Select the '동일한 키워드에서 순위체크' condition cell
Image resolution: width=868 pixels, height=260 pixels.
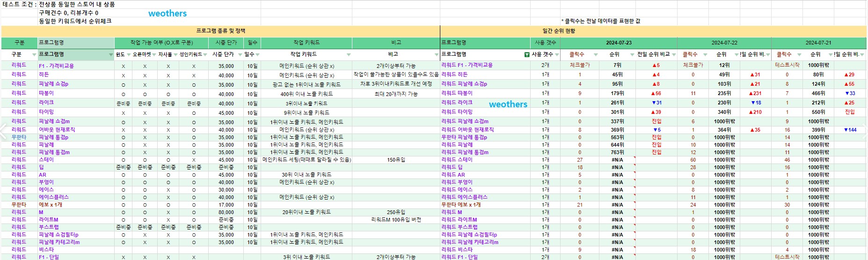click(x=75, y=21)
